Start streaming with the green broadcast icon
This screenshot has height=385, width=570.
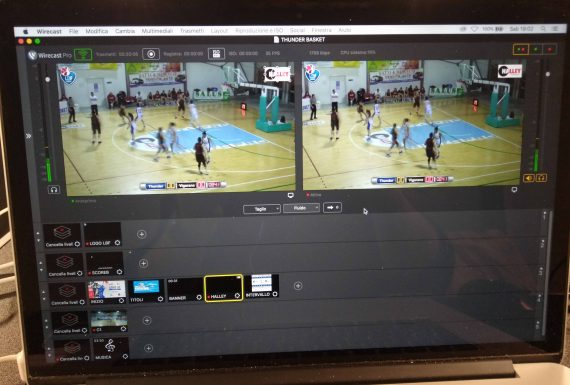click(x=83, y=55)
